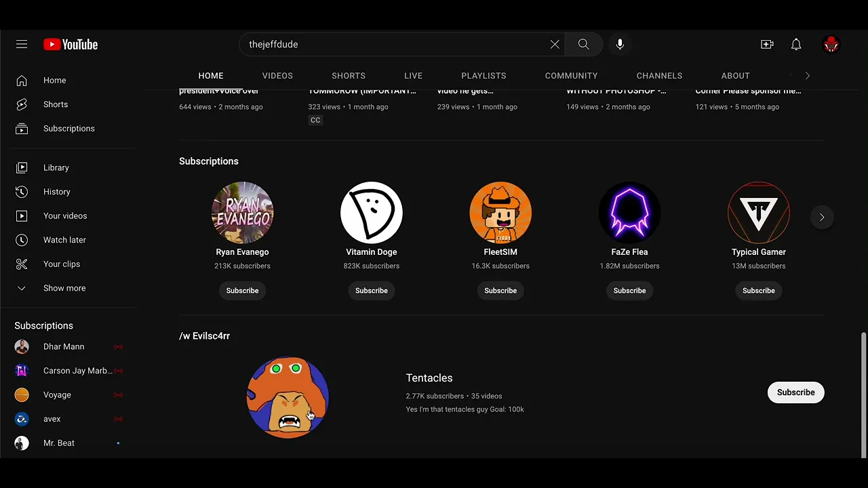Viewport: 868px width, 488px height.
Task: Switch to the VIDEOS tab
Action: click(277, 76)
